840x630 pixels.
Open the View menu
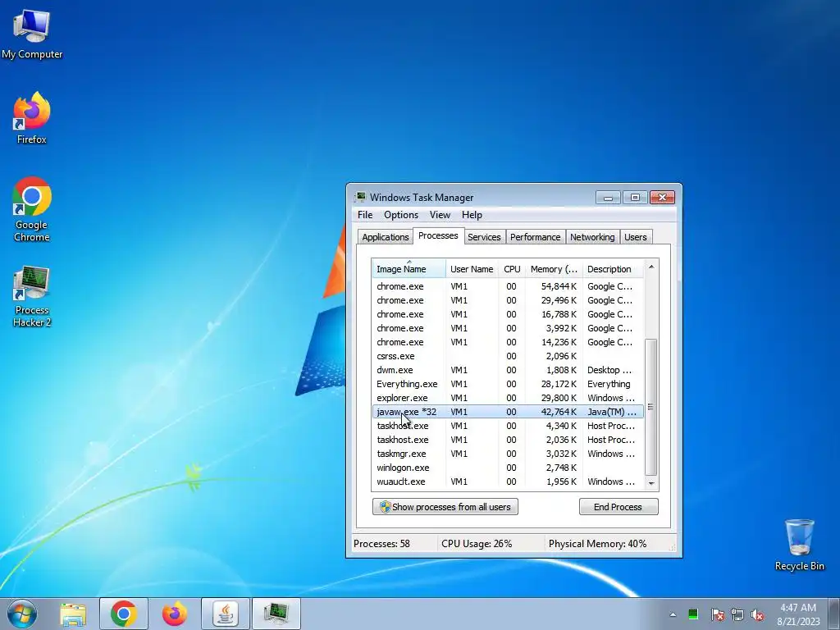click(440, 215)
